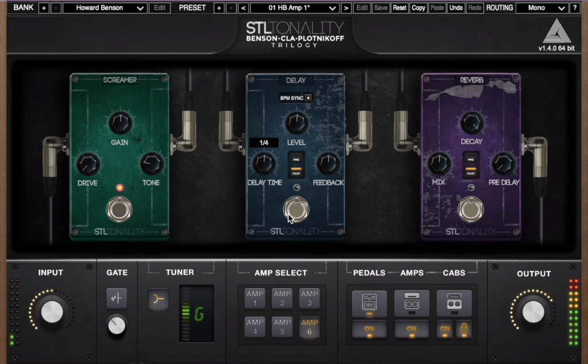Expand the Mono routing dropdown
The height and width of the screenshot is (364, 588).
click(x=541, y=8)
